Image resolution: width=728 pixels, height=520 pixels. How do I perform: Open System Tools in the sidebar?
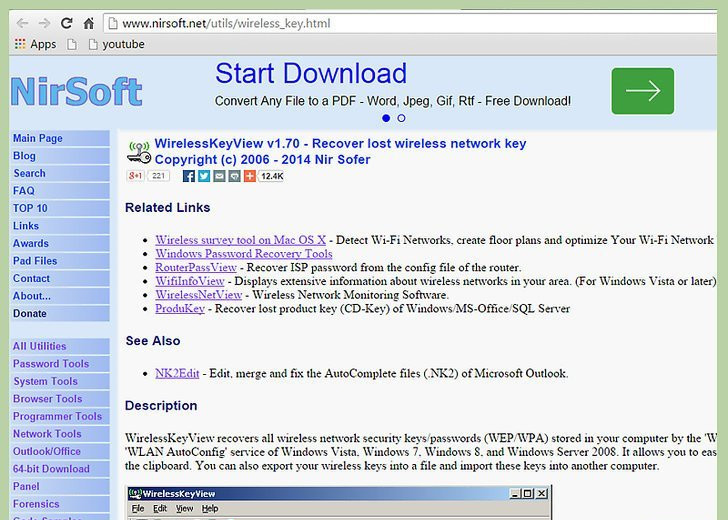[60, 382]
